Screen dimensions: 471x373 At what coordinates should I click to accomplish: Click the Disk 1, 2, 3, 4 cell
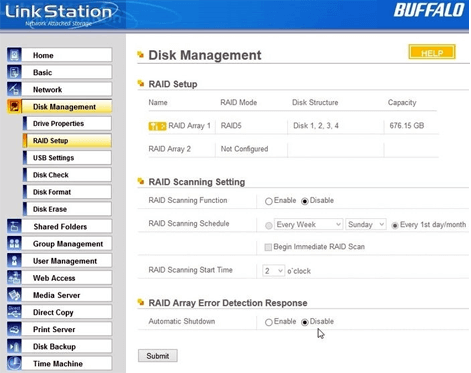click(316, 126)
